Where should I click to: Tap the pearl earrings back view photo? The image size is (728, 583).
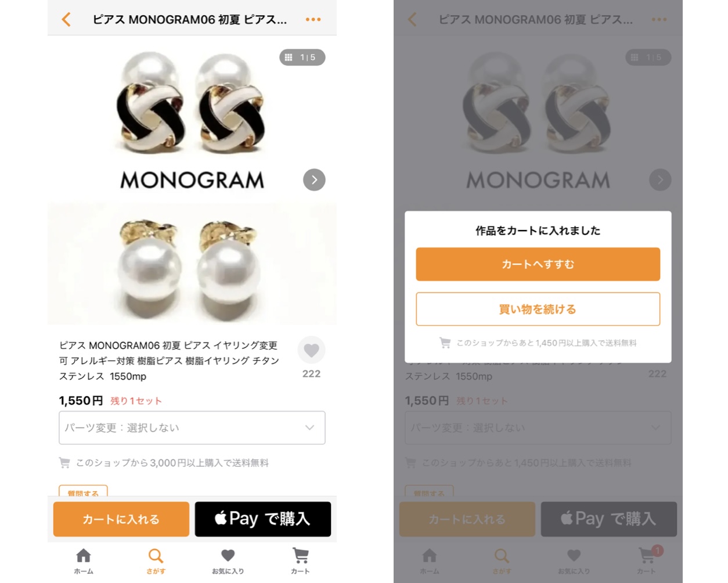click(192, 264)
